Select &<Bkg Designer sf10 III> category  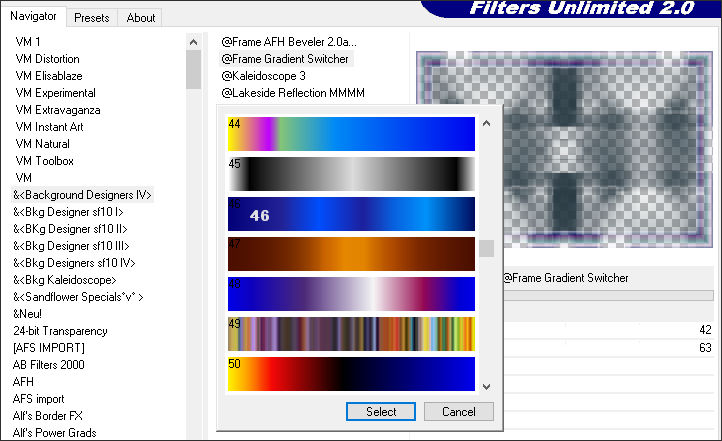71,246
